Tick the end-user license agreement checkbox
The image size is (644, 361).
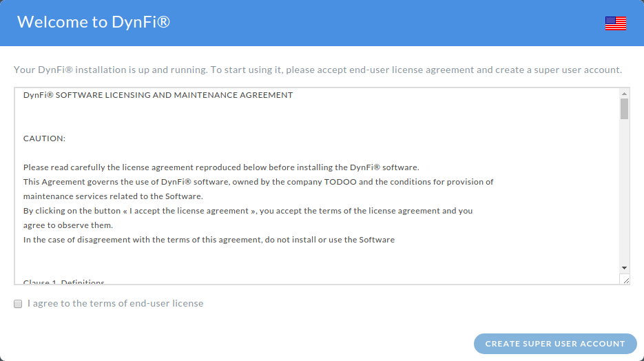point(18,304)
